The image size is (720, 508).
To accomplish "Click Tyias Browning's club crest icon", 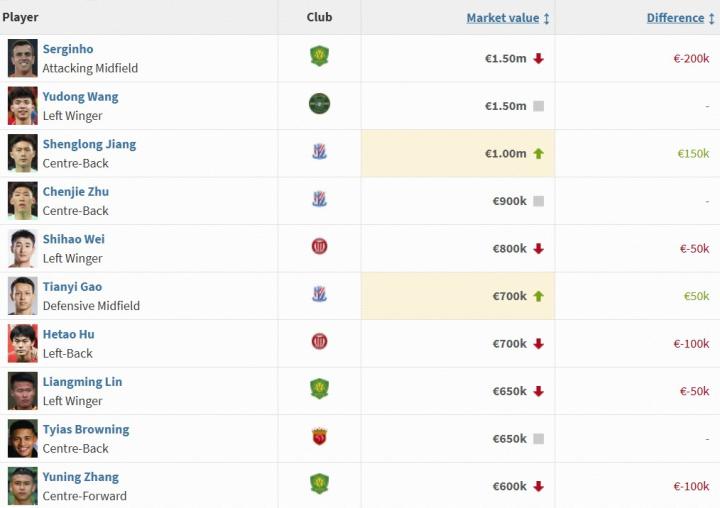I will (319, 437).
